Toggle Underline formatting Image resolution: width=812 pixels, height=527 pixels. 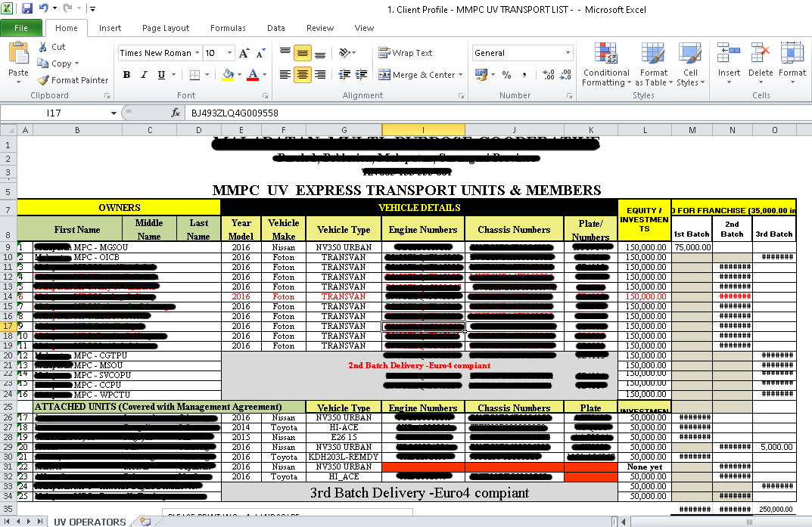(x=162, y=75)
